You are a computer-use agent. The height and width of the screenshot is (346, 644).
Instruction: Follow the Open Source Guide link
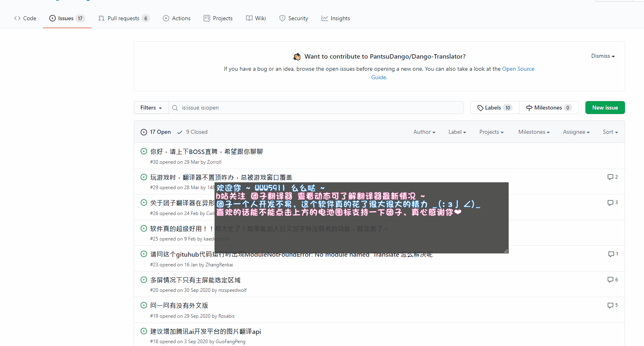518,69
